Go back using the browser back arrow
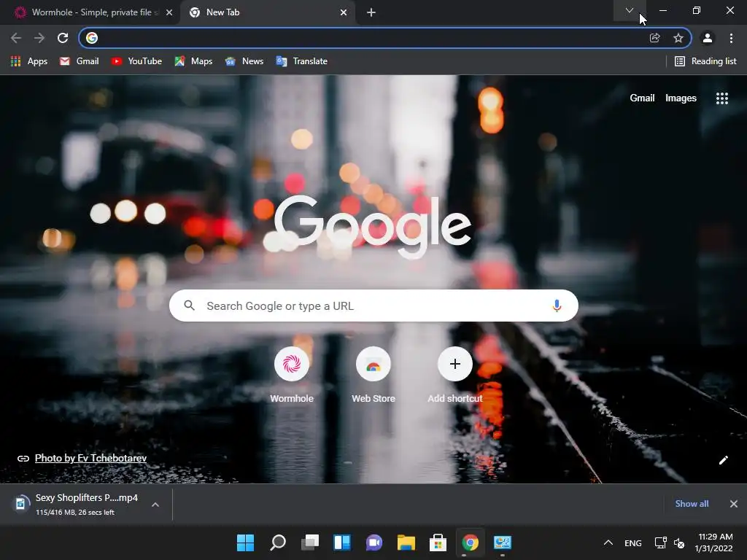This screenshot has height=560, width=747. [16, 38]
